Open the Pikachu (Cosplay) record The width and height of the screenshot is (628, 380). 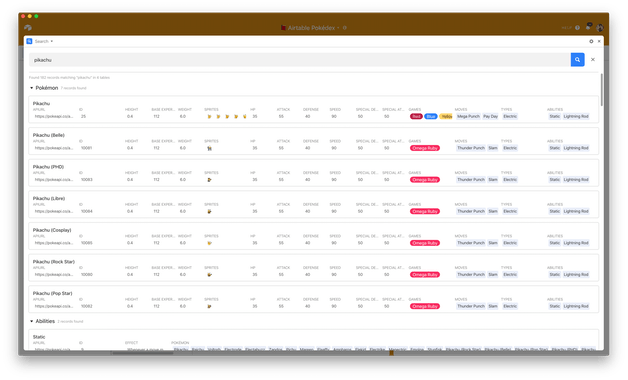pyautogui.click(x=314, y=236)
